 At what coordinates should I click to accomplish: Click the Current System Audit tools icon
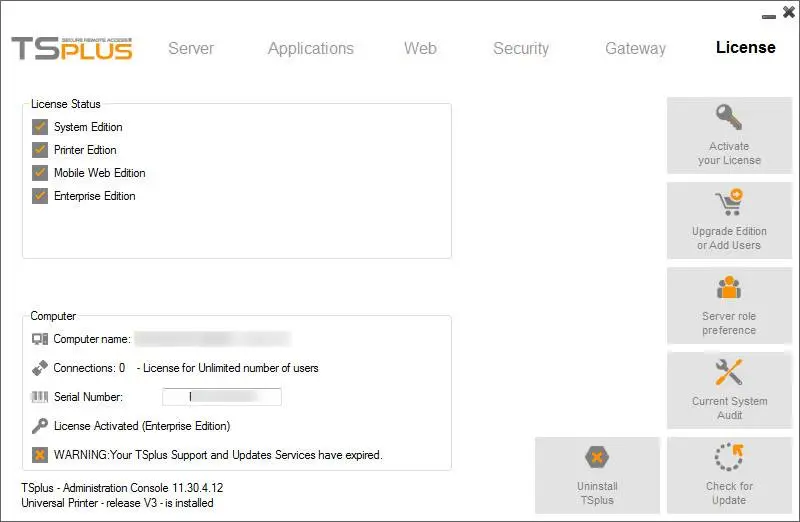(729, 372)
